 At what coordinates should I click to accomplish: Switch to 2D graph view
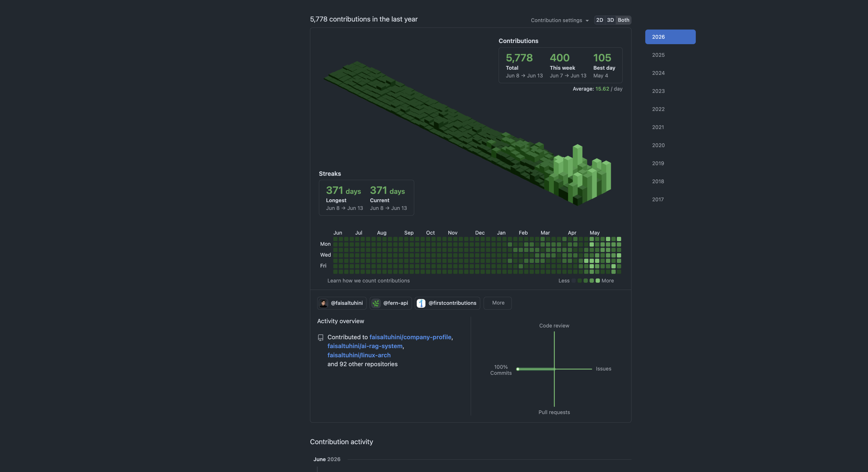pos(599,20)
